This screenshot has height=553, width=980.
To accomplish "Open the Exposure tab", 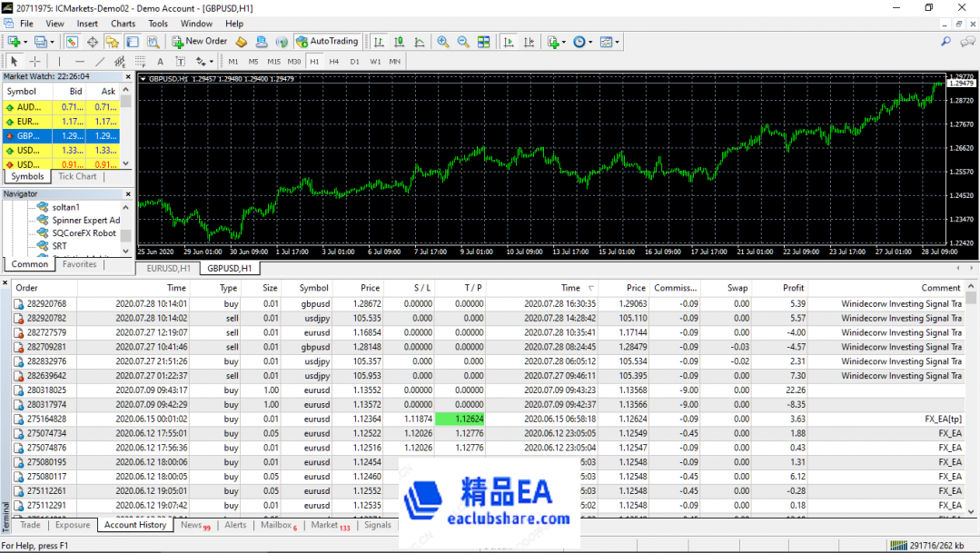I will point(73,525).
